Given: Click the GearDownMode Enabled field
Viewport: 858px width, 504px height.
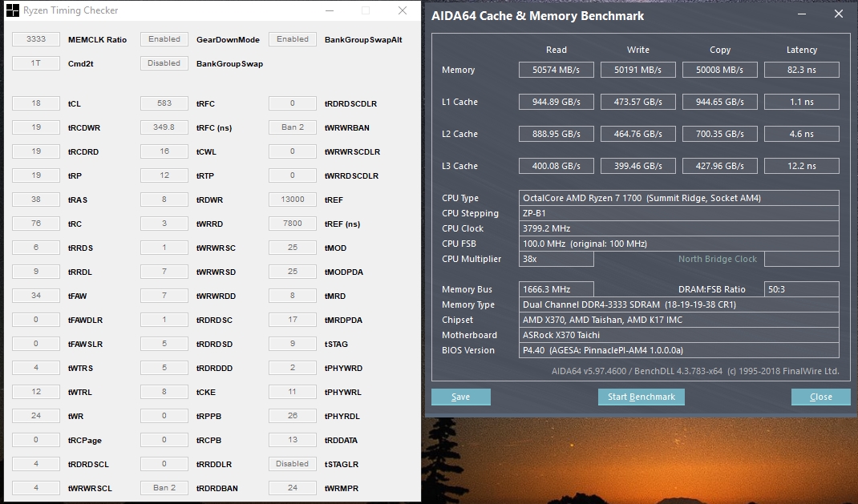Looking at the screenshot, I should [x=164, y=39].
